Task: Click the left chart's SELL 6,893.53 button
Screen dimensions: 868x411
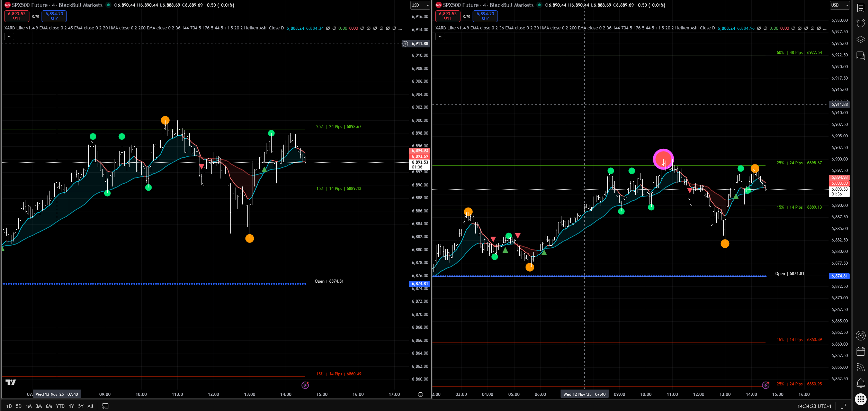Action: pyautogui.click(x=17, y=16)
